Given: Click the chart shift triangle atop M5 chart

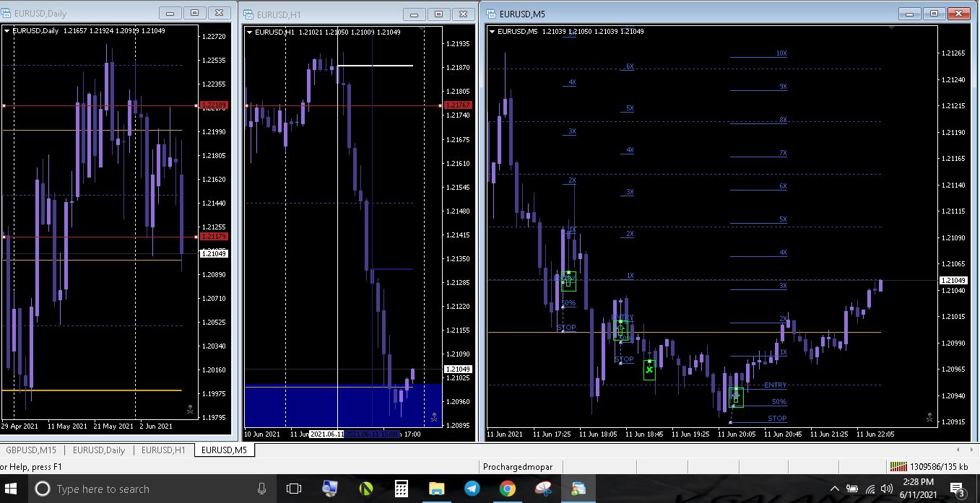Looking at the screenshot, I should click(x=892, y=27).
